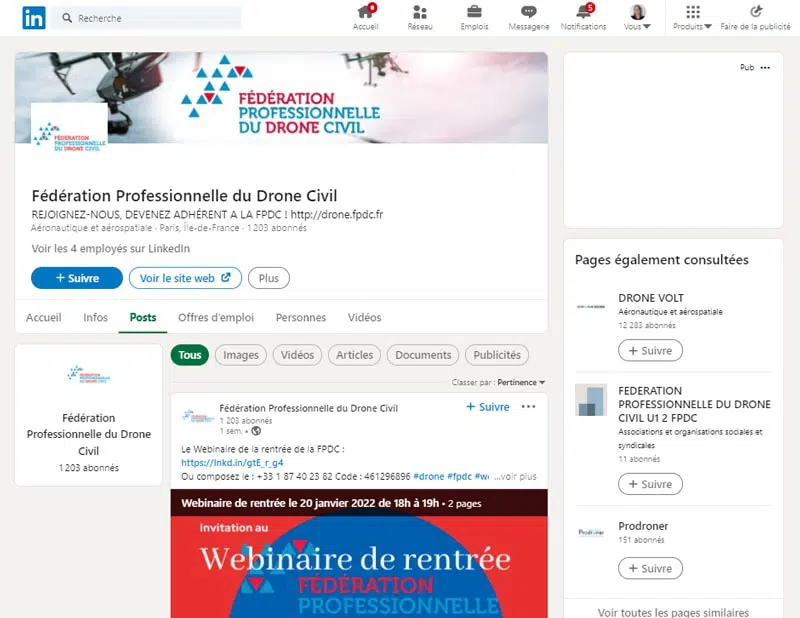800x618 pixels.
Task: Open the Personnes tab
Action: pyautogui.click(x=301, y=317)
